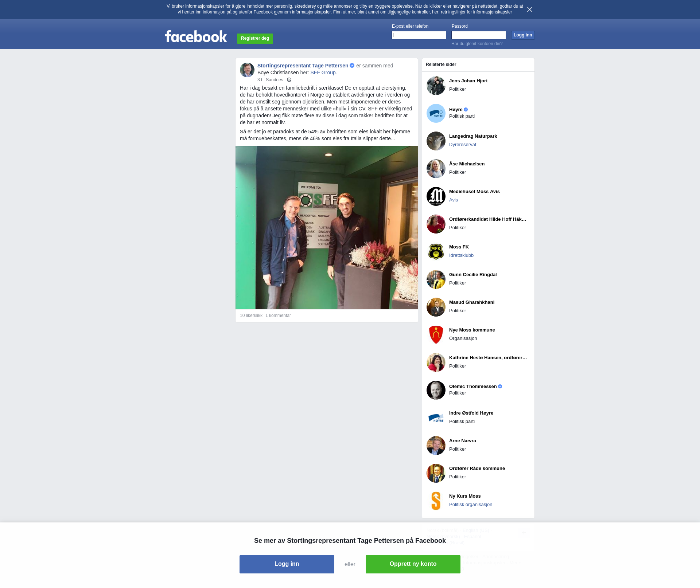The height and width of the screenshot is (588, 700).
Task: Click the 3 t timestamp
Action: point(260,80)
